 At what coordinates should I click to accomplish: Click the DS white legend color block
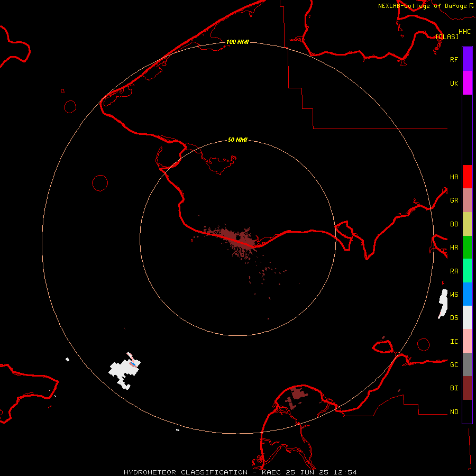[467, 317]
